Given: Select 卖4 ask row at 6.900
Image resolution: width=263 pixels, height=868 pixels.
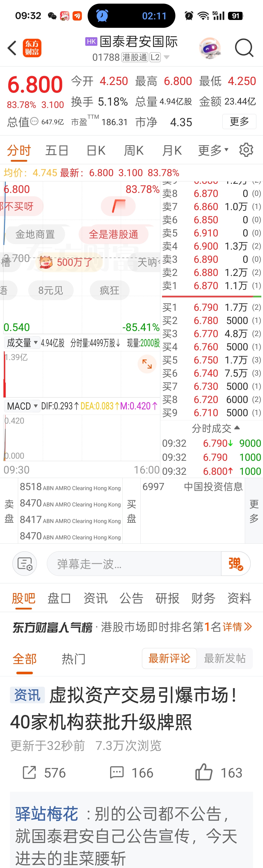Looking at the screenshot, I should 211,246.
